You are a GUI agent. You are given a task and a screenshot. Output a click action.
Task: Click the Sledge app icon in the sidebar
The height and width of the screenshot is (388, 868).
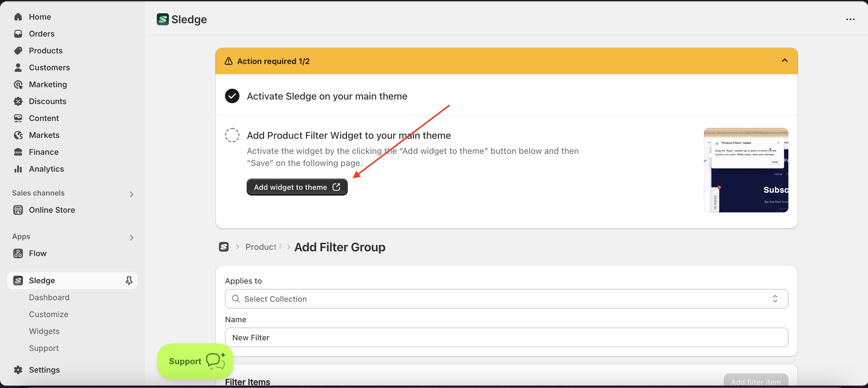[x=18, y=281]
